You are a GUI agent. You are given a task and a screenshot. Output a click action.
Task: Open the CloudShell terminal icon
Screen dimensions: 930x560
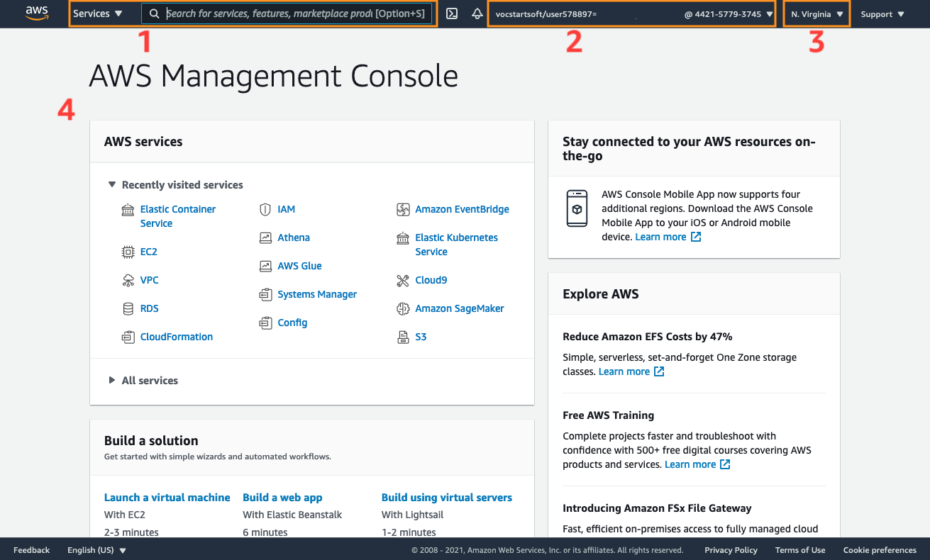452,14
